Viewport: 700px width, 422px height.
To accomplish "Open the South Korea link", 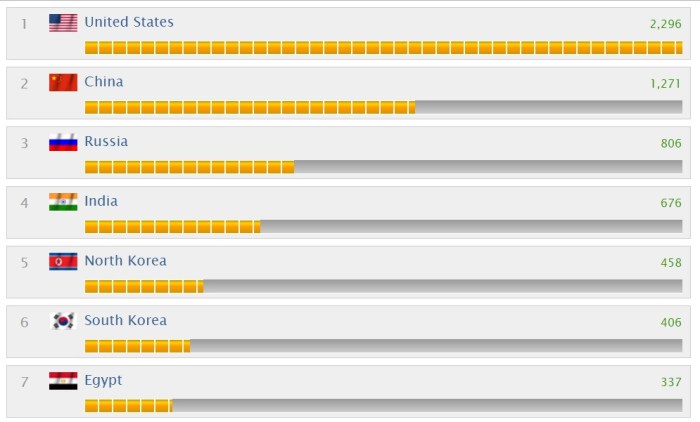I will pyautogui.click(x=125, y=321).
